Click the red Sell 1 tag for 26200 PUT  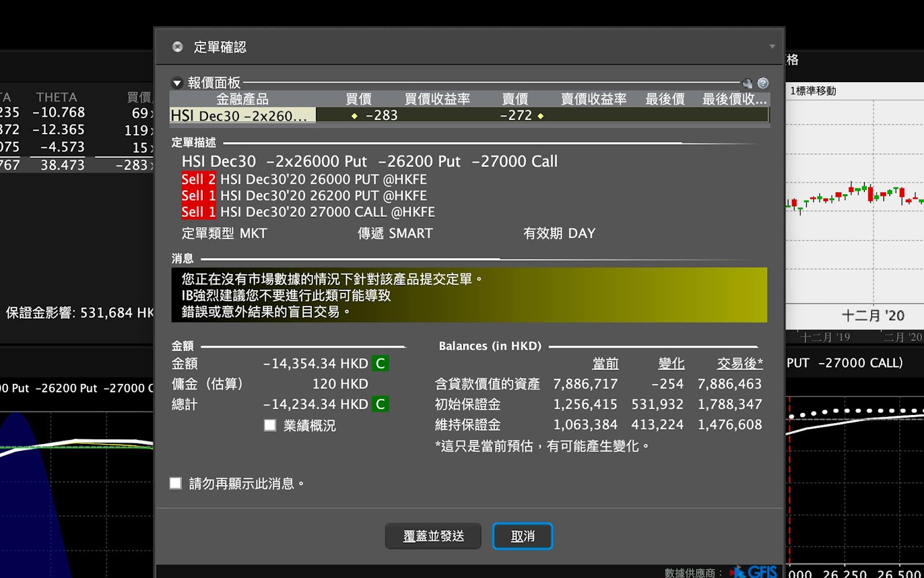pyautogui.click(x=199, y=195)
